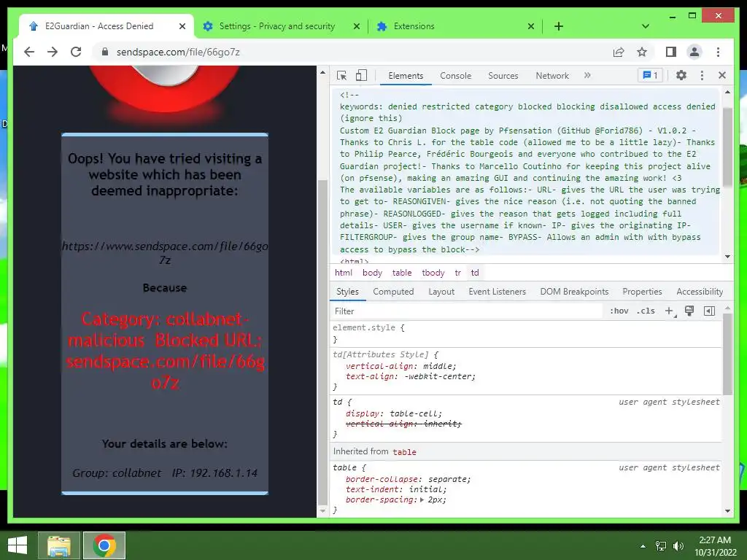The image size is (747, 560).
Task: Focus the styles Filter field
Action: click(x=467, y=311)
